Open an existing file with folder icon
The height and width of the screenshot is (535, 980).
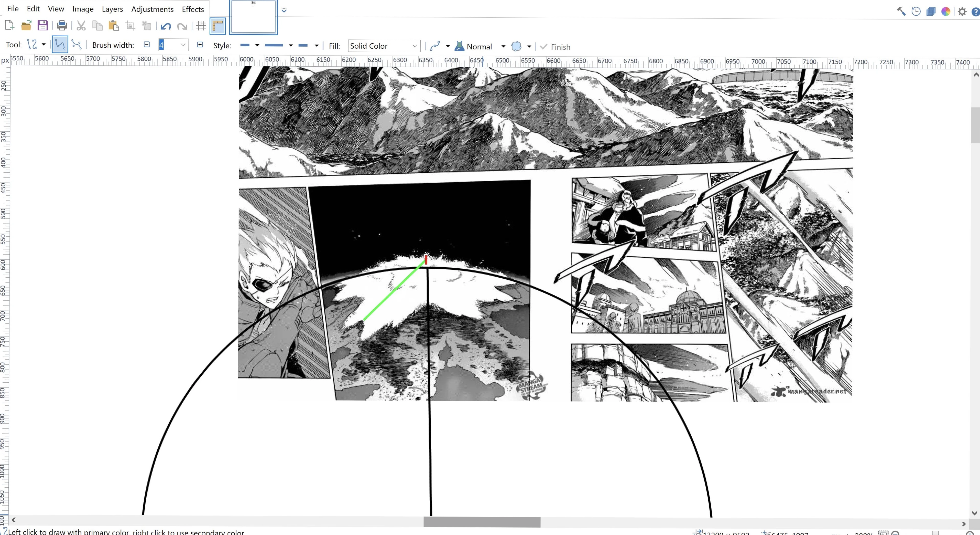pos(26,26)
